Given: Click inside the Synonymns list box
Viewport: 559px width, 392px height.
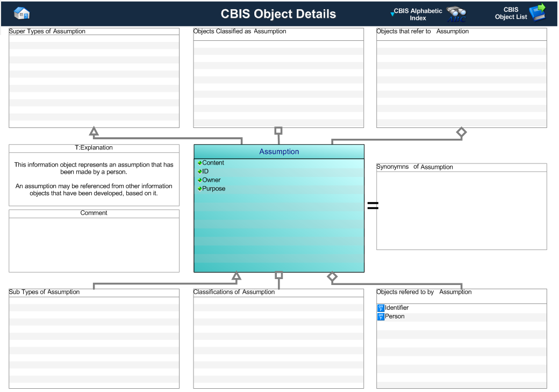Looking at the screenshot, I should (461, 211).
